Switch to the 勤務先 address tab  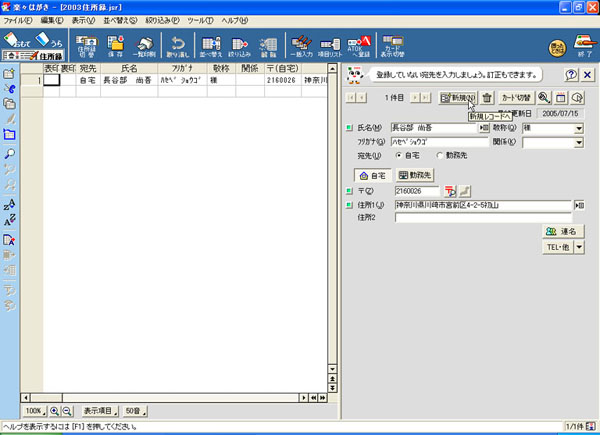415,175
